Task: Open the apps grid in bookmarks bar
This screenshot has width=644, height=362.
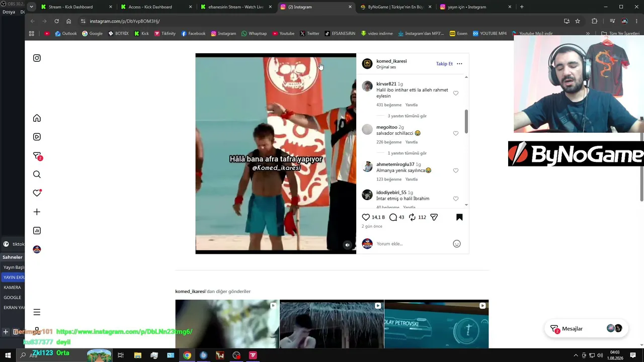Action: pos(31,34)
